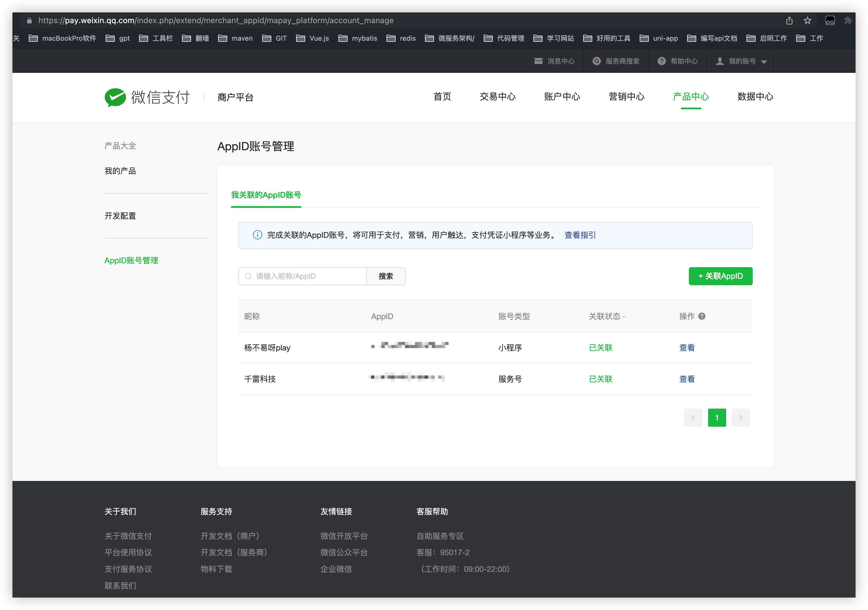View details for 杨不易呀play row
Screen dimensions: 868x610
[x=687, y=348]
